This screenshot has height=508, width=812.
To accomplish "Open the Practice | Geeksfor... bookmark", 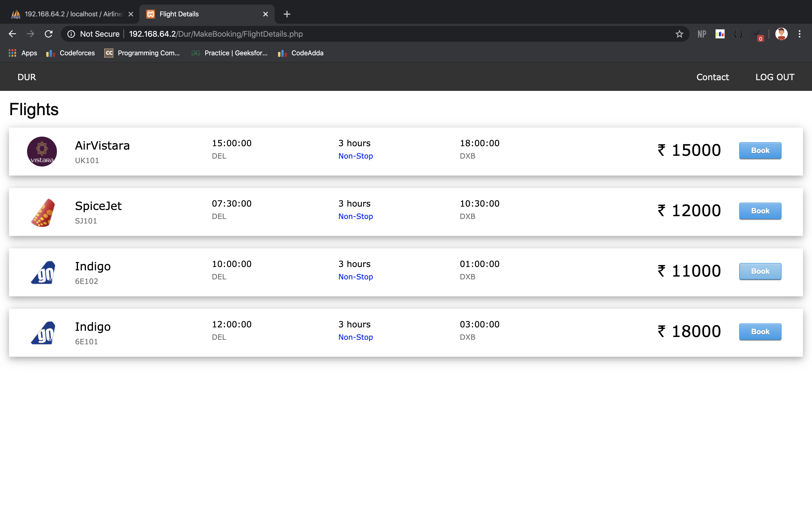I will [230, 53].
